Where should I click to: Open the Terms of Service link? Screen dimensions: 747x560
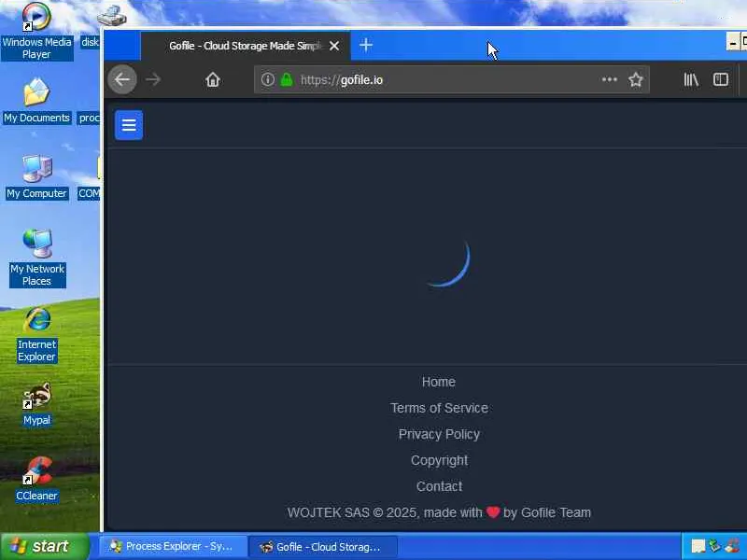[x=439, y=408]
